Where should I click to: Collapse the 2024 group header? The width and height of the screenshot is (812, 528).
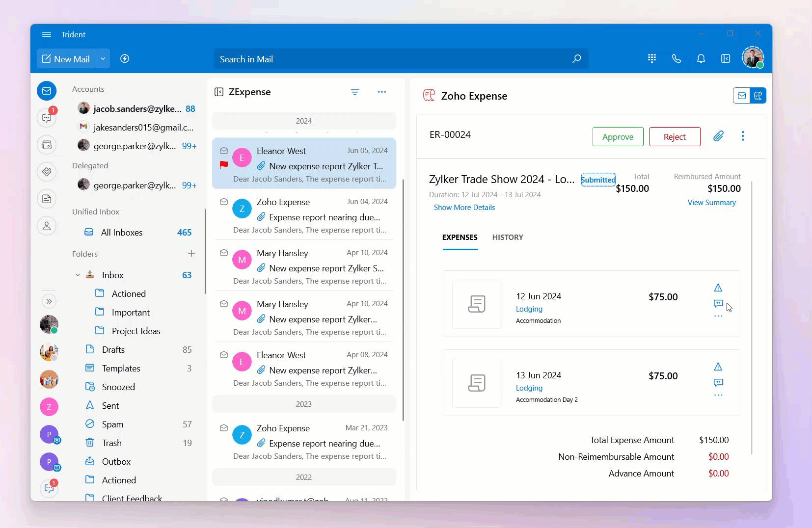click(x=304, y=121)
